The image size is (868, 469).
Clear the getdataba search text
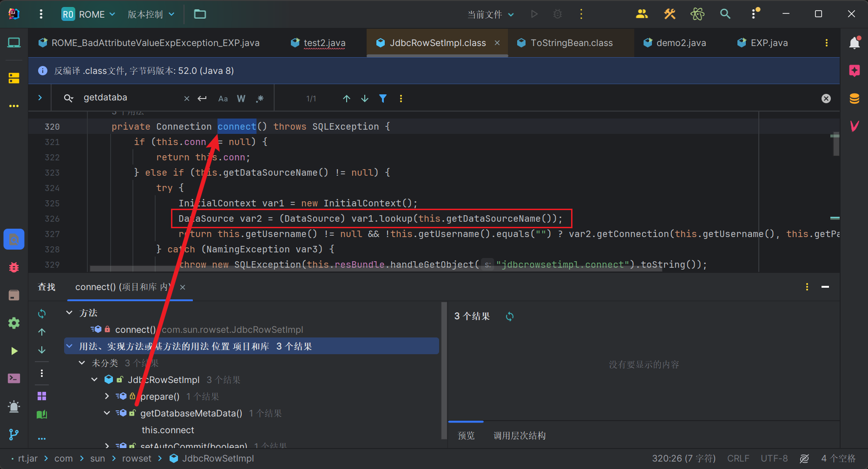187,99
